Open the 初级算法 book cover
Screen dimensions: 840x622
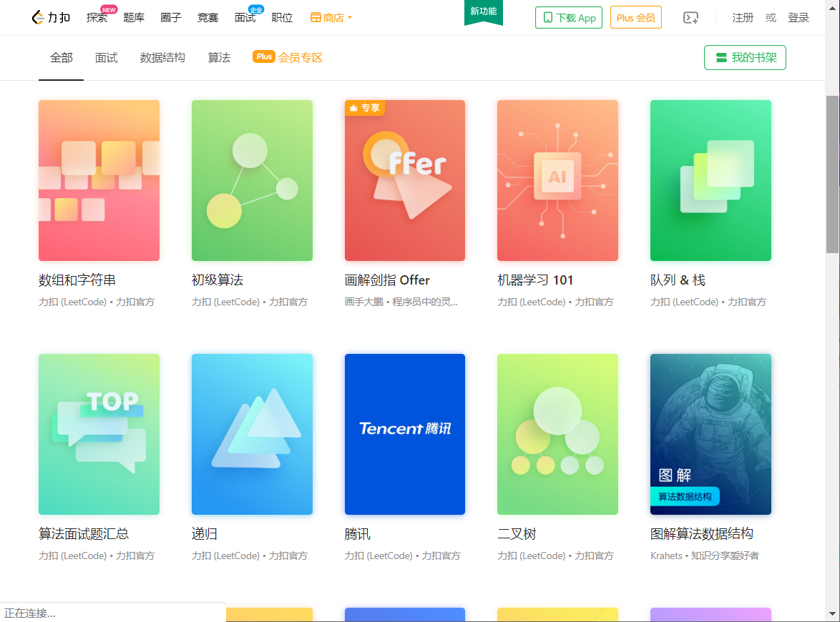[x=253, y=180]
